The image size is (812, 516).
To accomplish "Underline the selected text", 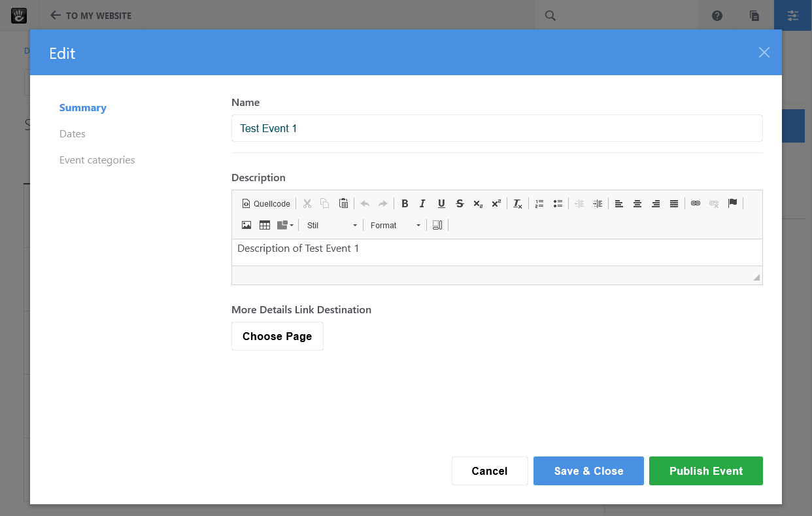I will 441,203.
